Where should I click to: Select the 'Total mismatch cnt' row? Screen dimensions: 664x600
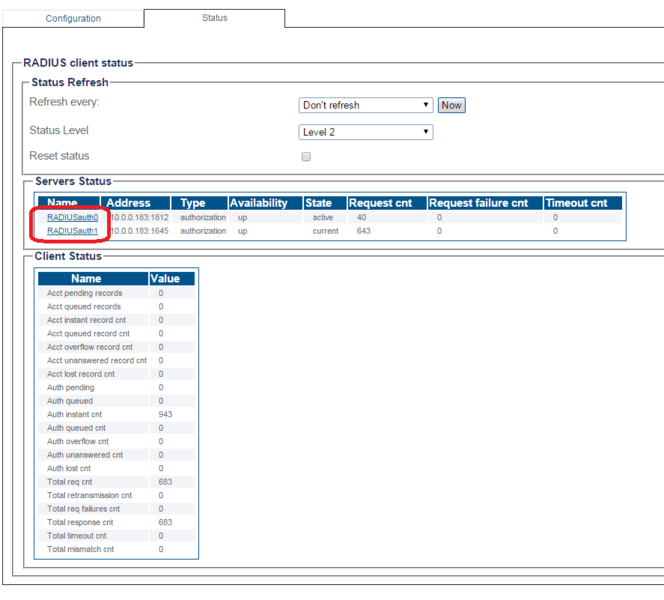116,549
